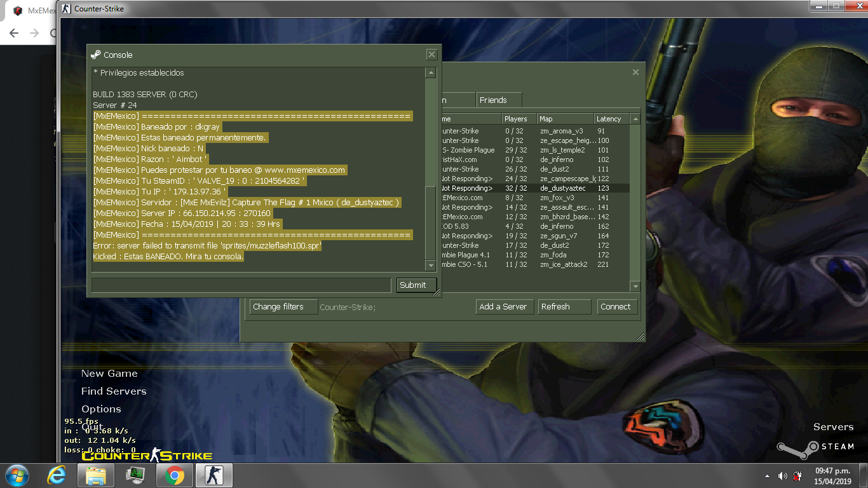Click the Servers link at bottom right
Viewport: 868px width, 488px height.
pos(833,427)
